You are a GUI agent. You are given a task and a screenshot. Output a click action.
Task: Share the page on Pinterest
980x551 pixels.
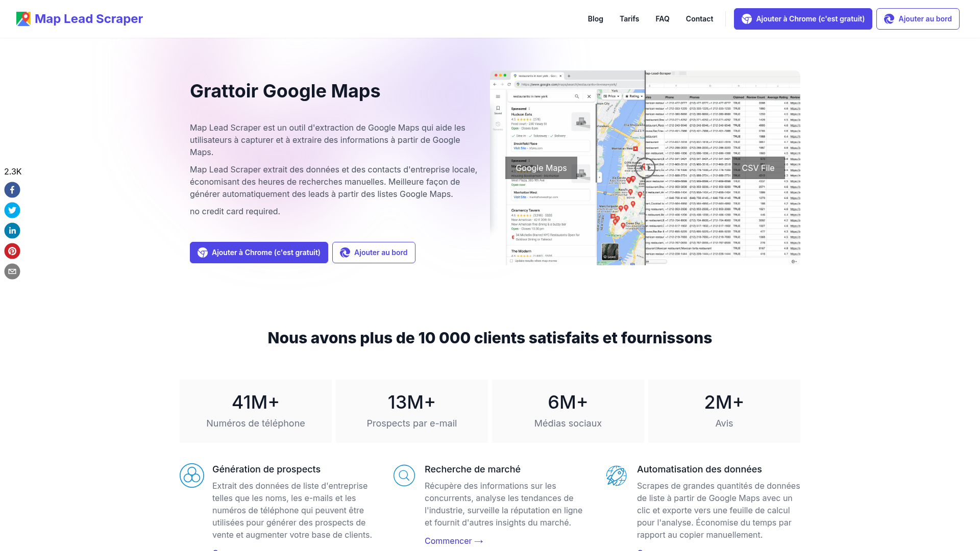click(x=12, y=251)
